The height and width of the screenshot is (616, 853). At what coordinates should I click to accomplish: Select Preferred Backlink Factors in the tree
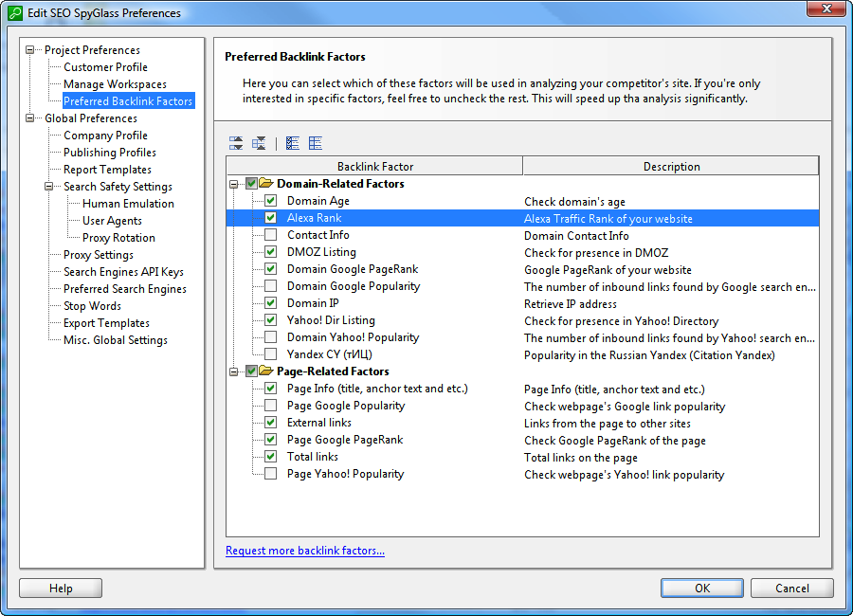128,100
